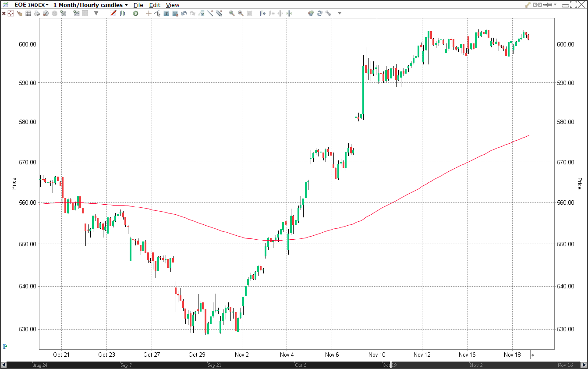
Task: Expand the small toolbar overflow arrow
Action: [x=340, y=14]
